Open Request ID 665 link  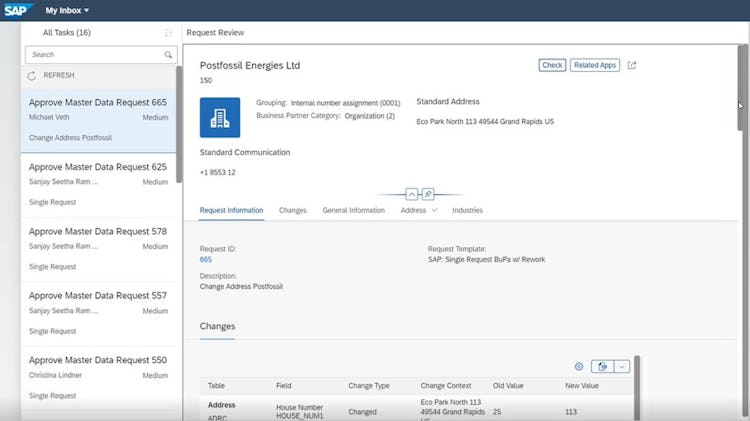(206, 259)
